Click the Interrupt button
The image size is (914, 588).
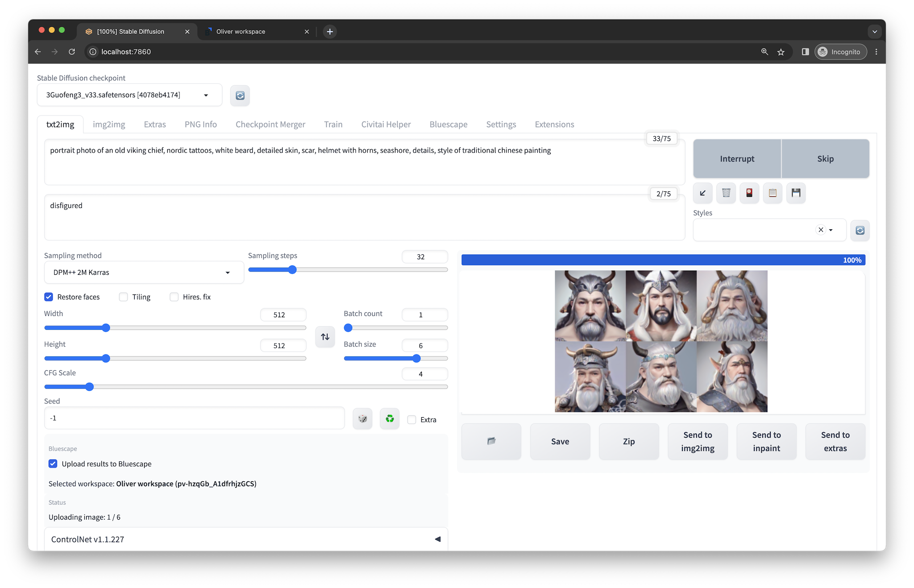pyautogui.click(x=737, y=159)
